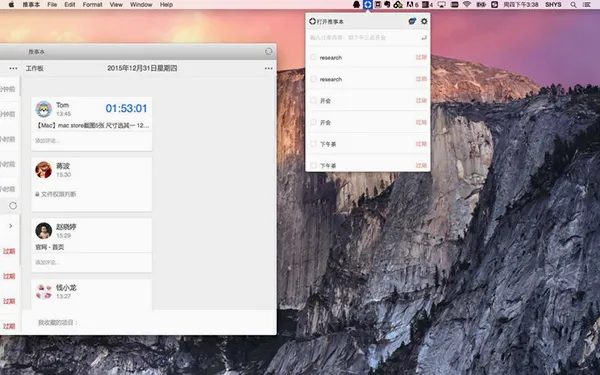Screen dimensions: 600x375
Task: Click the 打开推事本 button text in the popup
Action: pos(330,22)
